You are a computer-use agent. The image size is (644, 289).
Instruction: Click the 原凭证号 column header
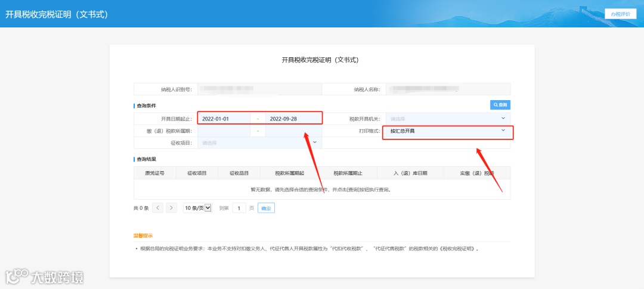(155, 173)
